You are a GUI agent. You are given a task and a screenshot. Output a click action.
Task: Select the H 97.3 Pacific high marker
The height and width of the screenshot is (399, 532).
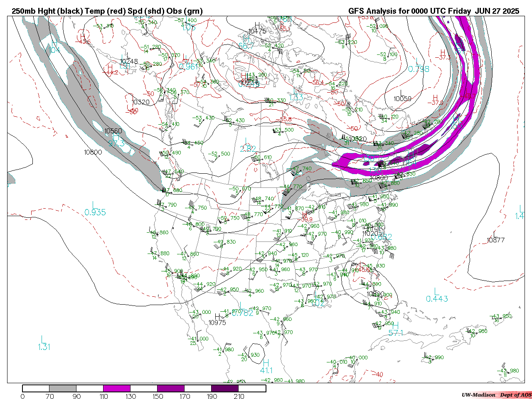click(116, 140)
